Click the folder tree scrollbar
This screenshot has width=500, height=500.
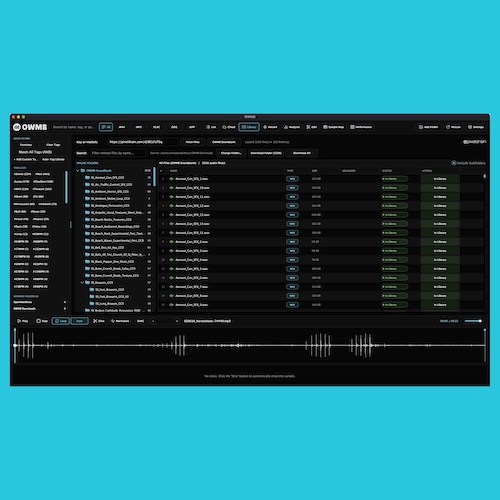[x=154, y=177]
